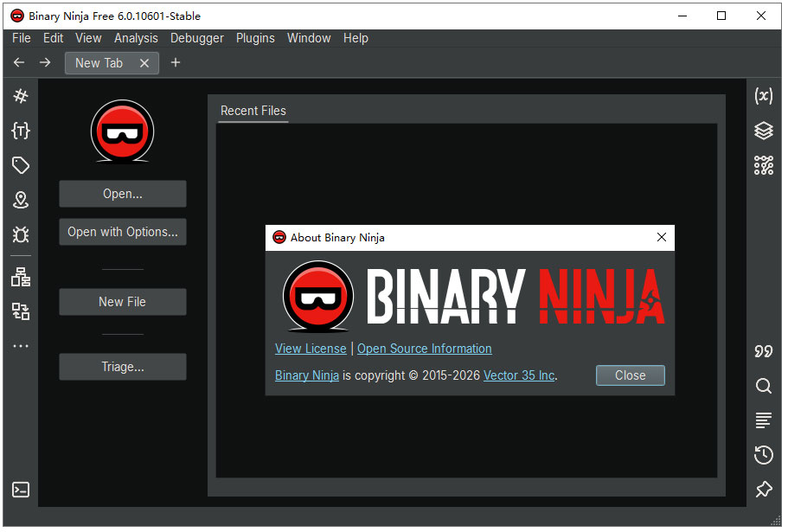The image size is (788, 532).
Task: Close the About Binary Ninja dialog with X
Action: pyautogui.click(x=662, y=237)
